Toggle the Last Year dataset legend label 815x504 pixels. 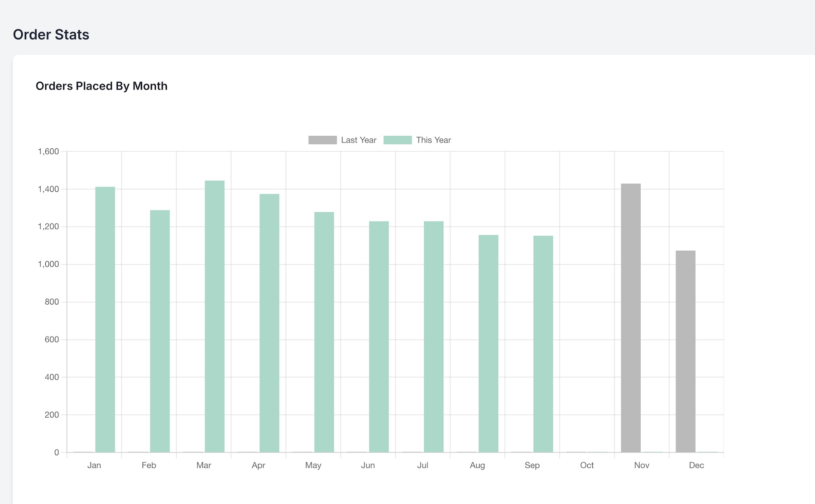point(359,140)
